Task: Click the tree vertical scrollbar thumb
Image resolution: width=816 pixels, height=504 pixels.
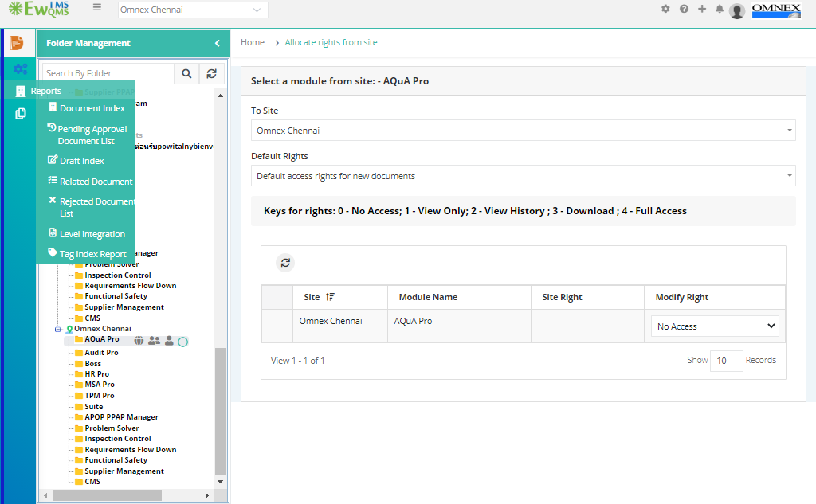Action: click(x=220, y=411)
